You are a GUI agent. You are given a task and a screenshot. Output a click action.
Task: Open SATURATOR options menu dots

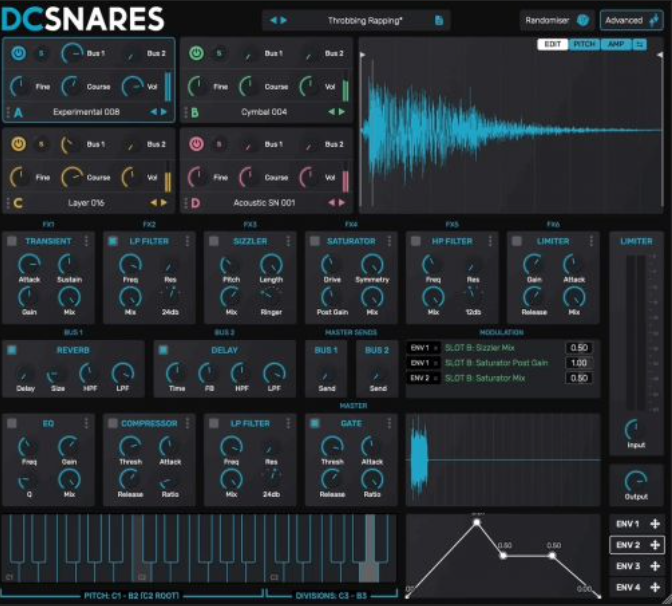389,241
